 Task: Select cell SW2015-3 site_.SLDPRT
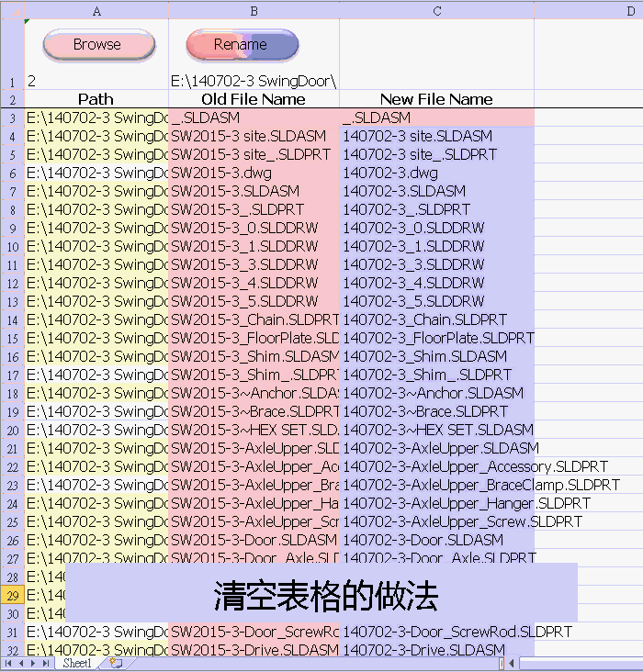(254, 154)
